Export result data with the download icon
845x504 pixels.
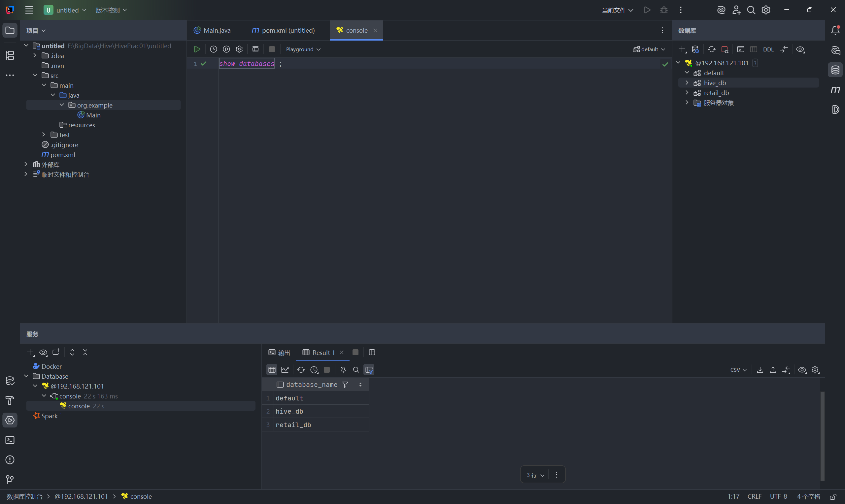760,370
